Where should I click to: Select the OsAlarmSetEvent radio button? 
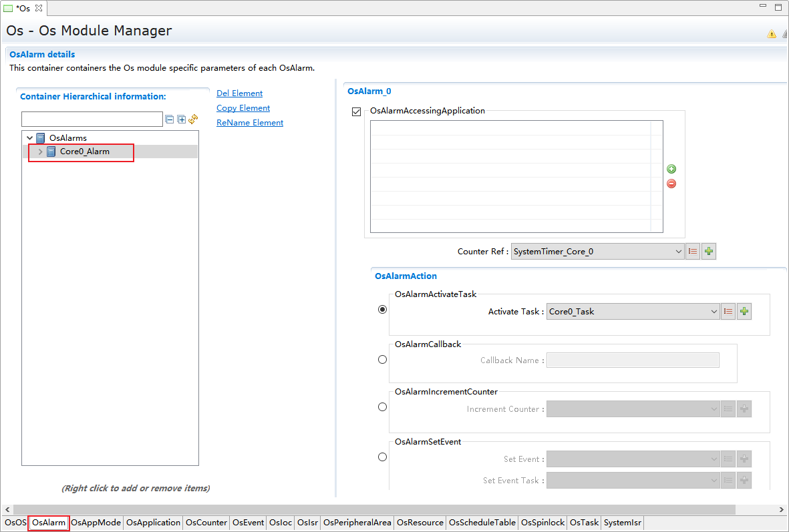click(x=382, y=457)
